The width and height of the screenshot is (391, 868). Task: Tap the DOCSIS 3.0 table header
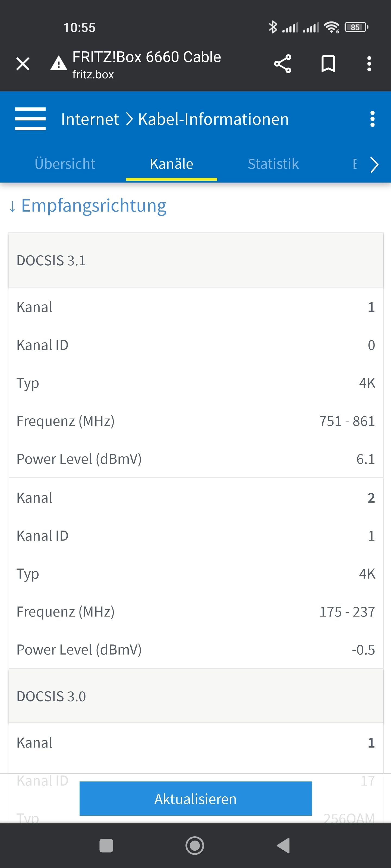[x=195, y=696]
